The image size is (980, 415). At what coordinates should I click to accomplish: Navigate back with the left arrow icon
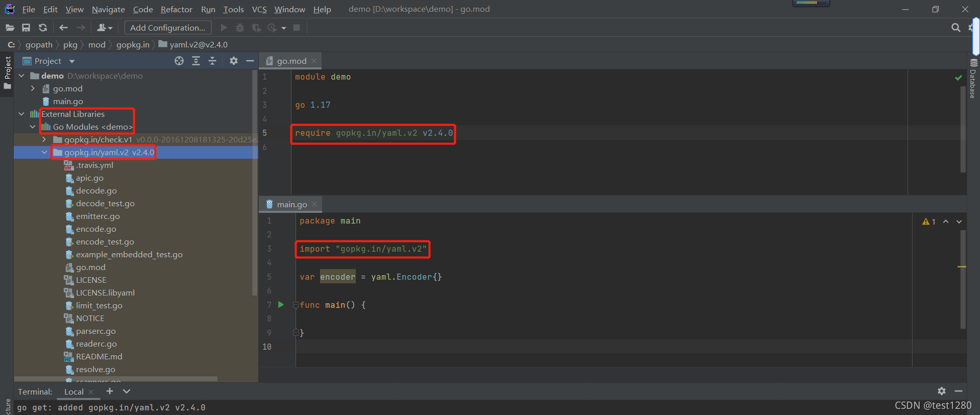coord(63,28)
